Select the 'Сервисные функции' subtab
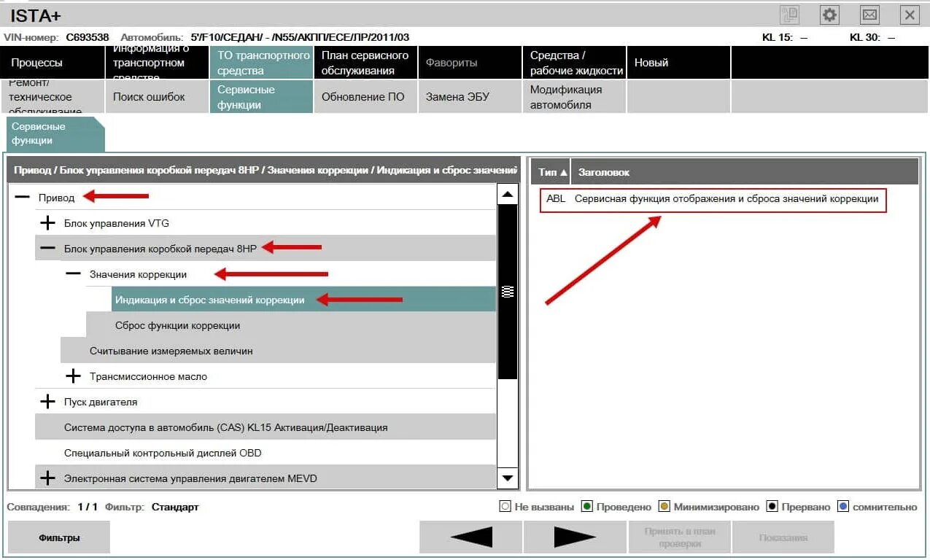Image resolution: width=930 pixels, height=560 pixels. coord(261,96)
